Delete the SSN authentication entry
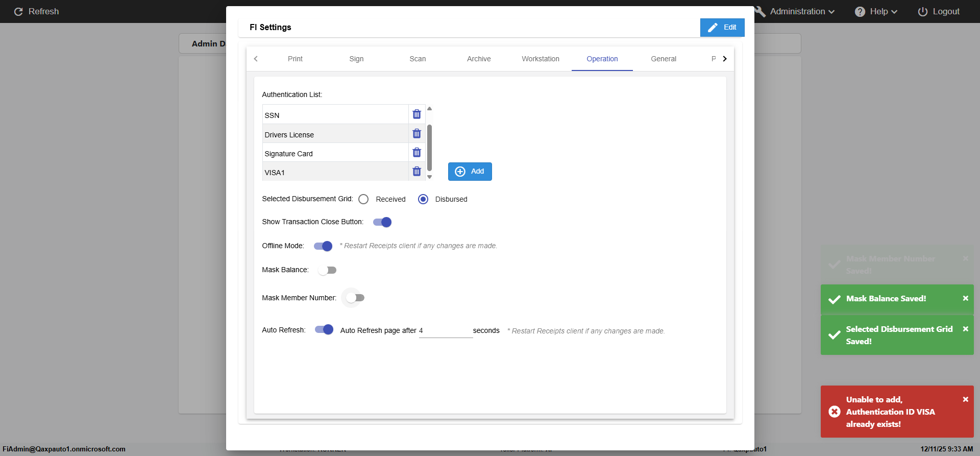 coord(416,114)
